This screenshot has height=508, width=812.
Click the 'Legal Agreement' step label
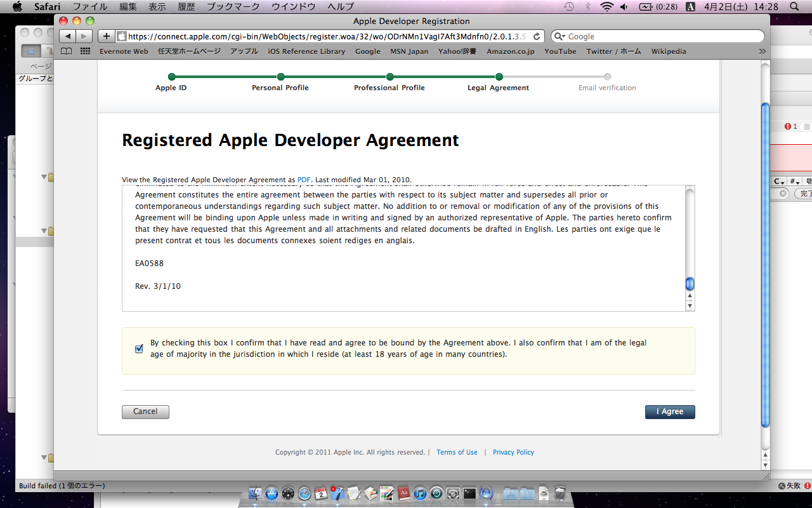(498, 88)
